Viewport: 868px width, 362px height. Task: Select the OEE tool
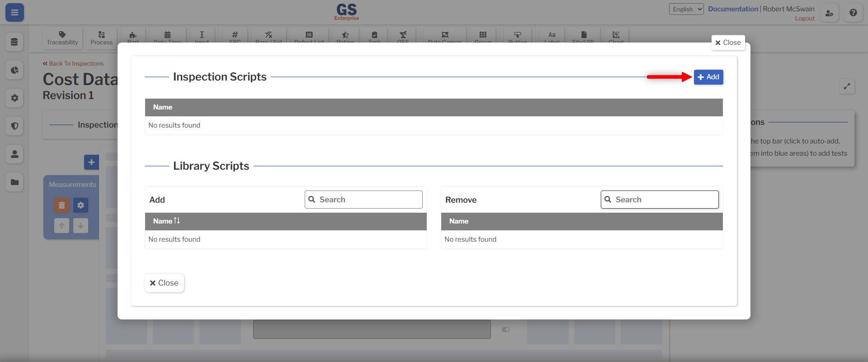[x=403, y=36]
